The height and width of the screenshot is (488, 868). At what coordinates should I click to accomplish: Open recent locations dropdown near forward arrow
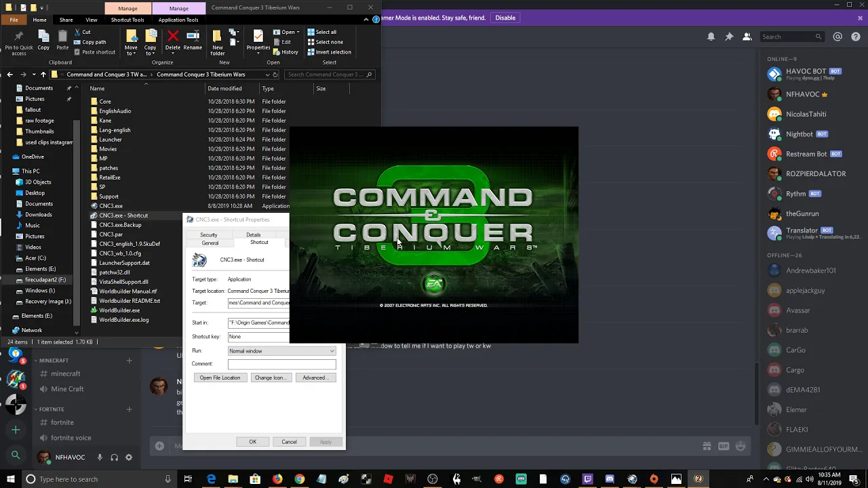33,75
